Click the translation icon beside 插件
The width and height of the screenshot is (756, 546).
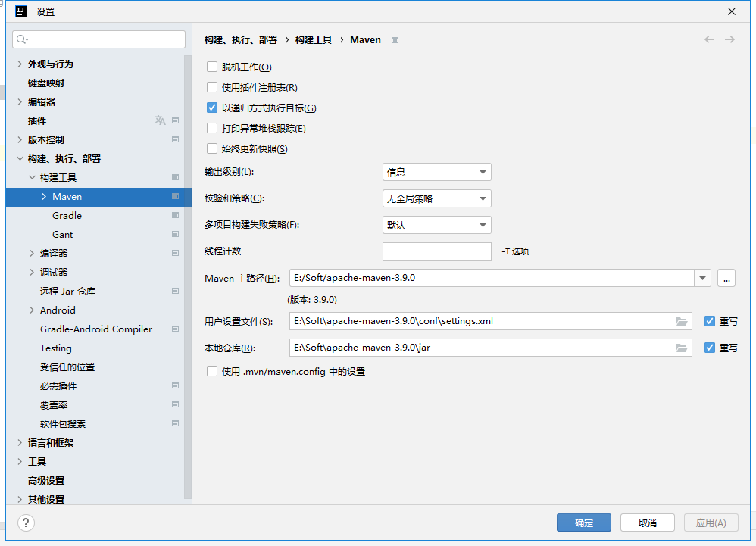[x=160, y=120]
